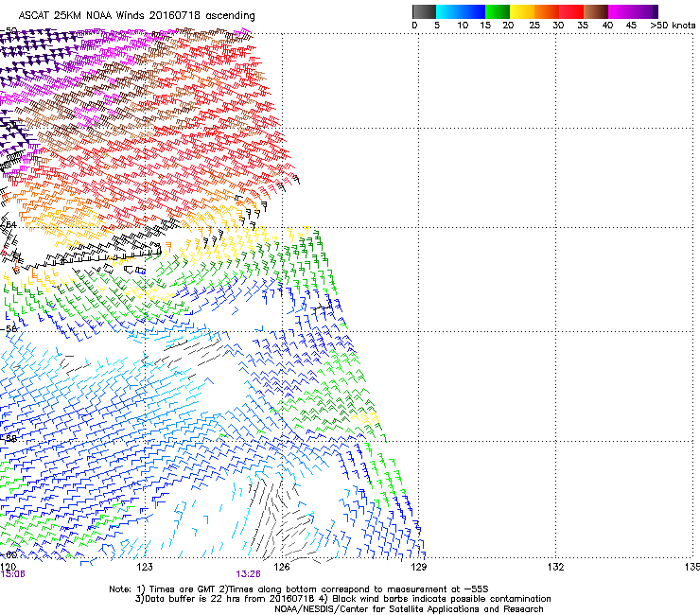The image size is (700, 615).
Task: Click the '132' longitude axis label
Action: (x=555, y=567)
